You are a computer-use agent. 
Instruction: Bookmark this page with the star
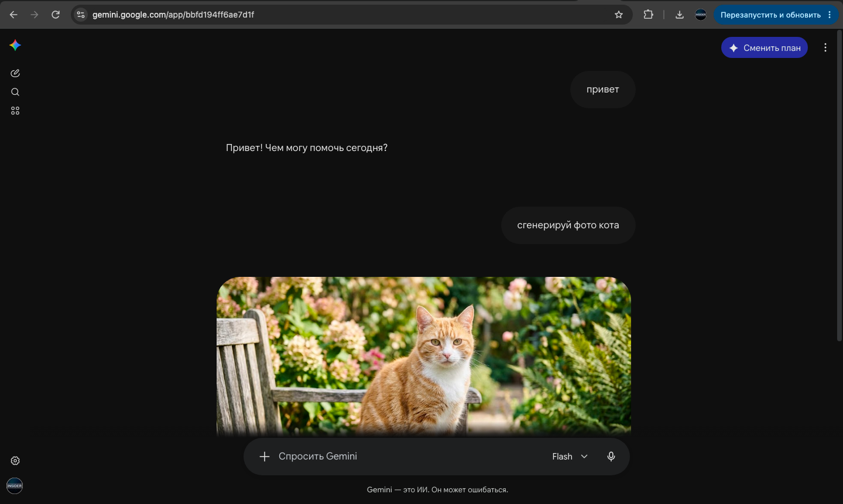(x=619, y=15)
